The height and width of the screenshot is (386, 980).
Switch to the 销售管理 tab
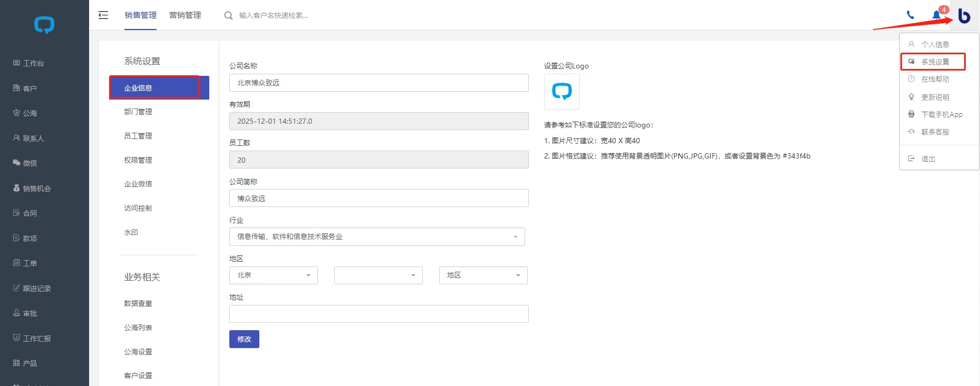[x=140, y=15]
